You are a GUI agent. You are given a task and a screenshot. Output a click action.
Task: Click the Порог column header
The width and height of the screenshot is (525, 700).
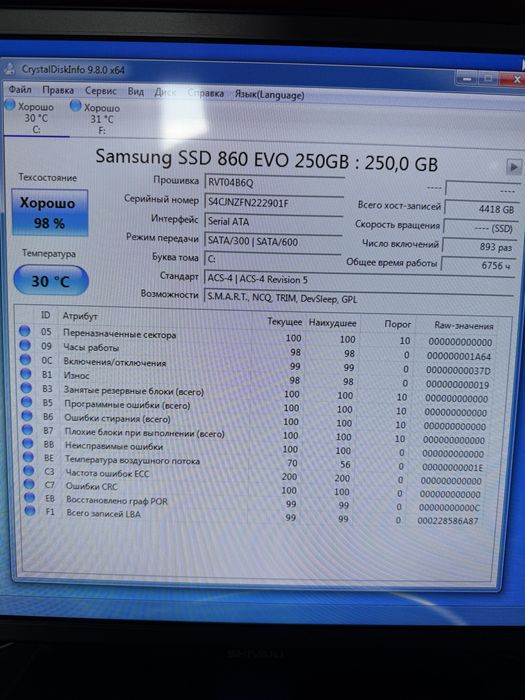coord(397,324)
